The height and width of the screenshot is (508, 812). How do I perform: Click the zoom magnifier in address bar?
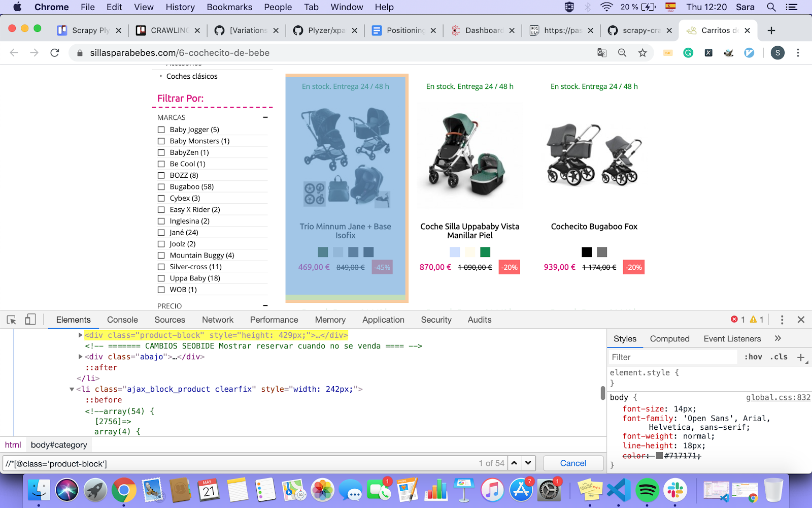(622, 53)
